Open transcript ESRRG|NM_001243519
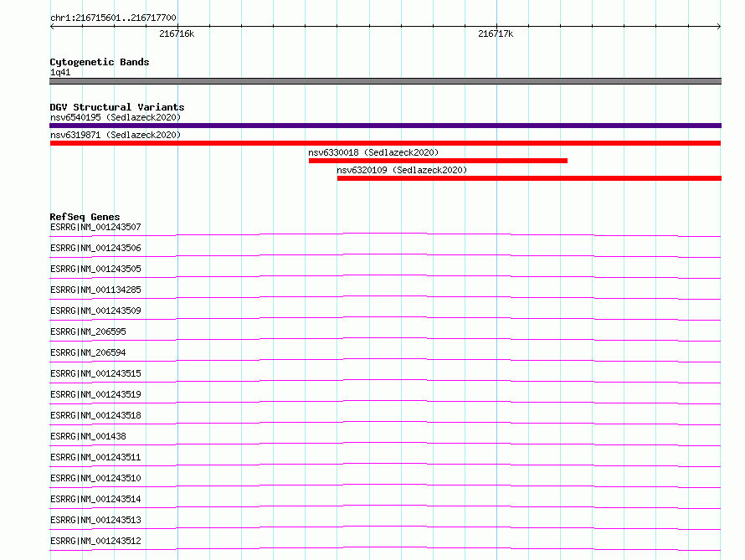745x560 pixels. (95, 394)
